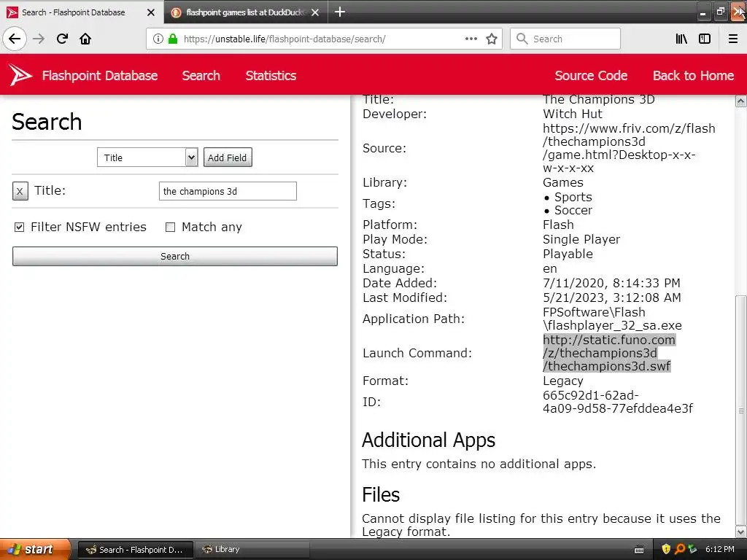Click the Files heading
747x560 pixels.
[x=381, y=494]
